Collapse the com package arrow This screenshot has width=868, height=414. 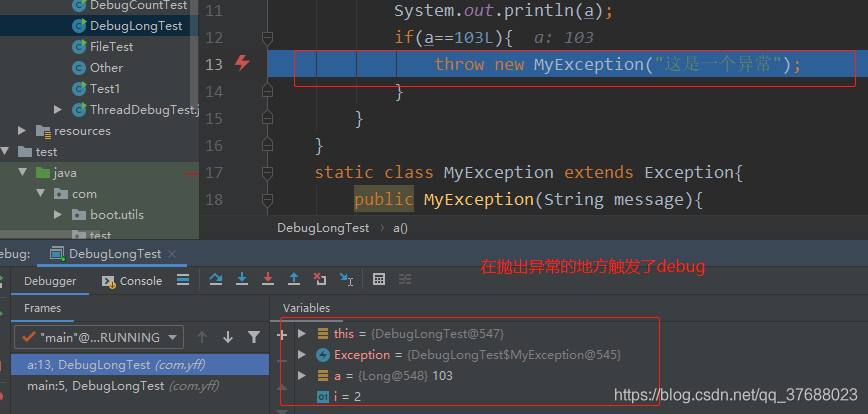point(40,194)
